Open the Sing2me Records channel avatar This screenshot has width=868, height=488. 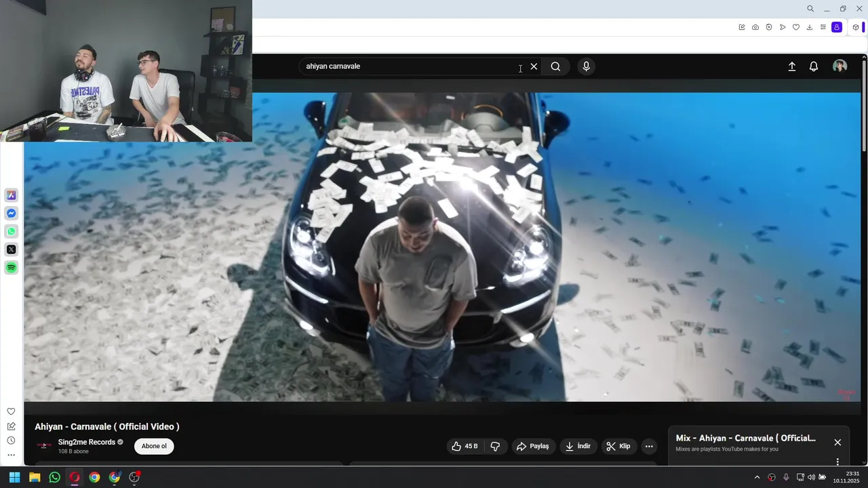coord(44,445)
